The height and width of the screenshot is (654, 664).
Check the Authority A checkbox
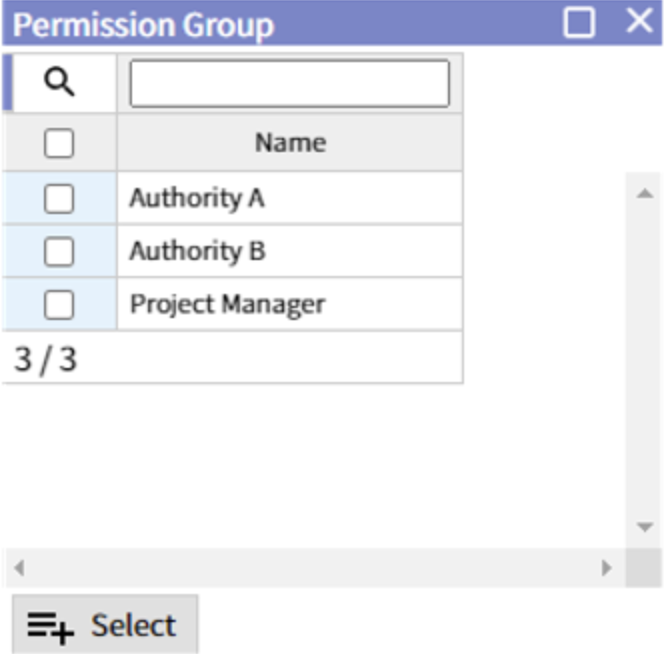[x=59, y=198]
